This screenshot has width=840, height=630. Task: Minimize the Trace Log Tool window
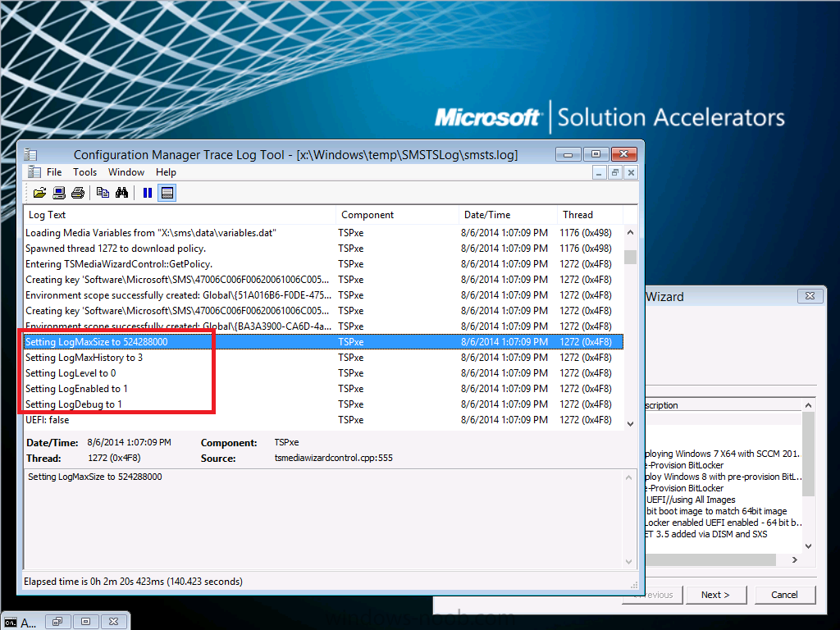coord(568,154)
